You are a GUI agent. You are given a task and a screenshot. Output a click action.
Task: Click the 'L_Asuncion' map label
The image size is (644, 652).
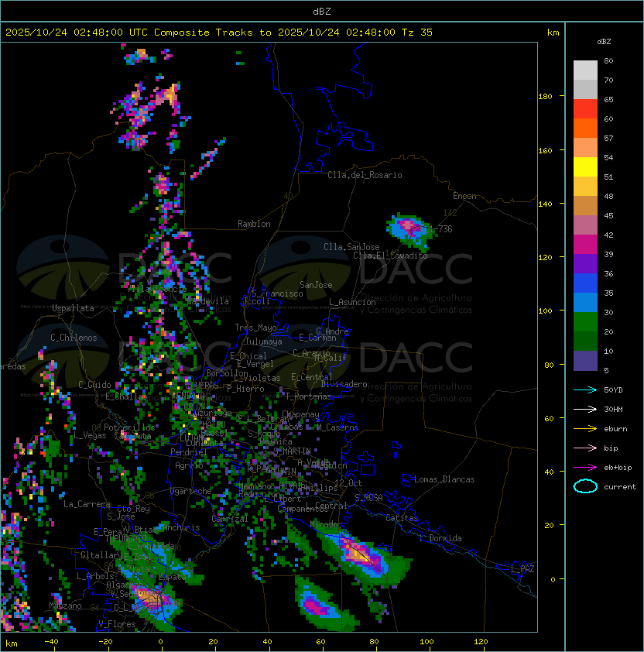(x=352, y=302)
